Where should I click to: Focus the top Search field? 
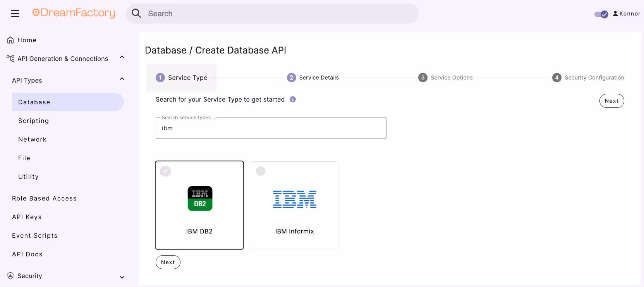coord(272,14)
